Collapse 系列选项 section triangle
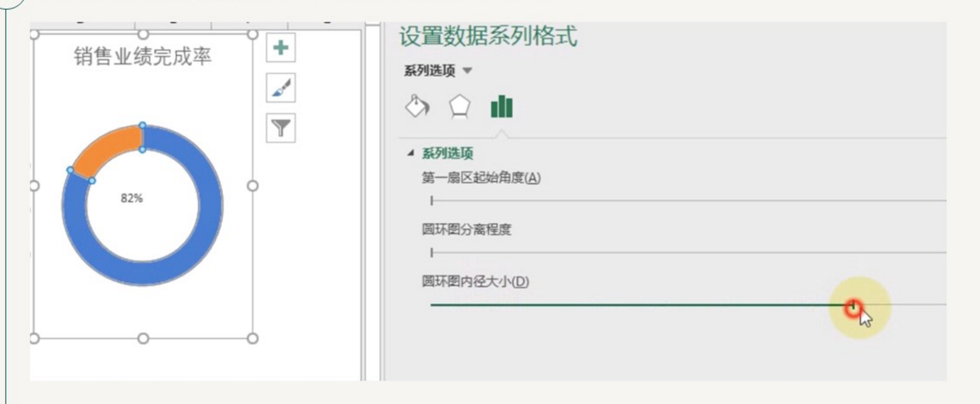The image size is (980, 404). coord(411,153)
